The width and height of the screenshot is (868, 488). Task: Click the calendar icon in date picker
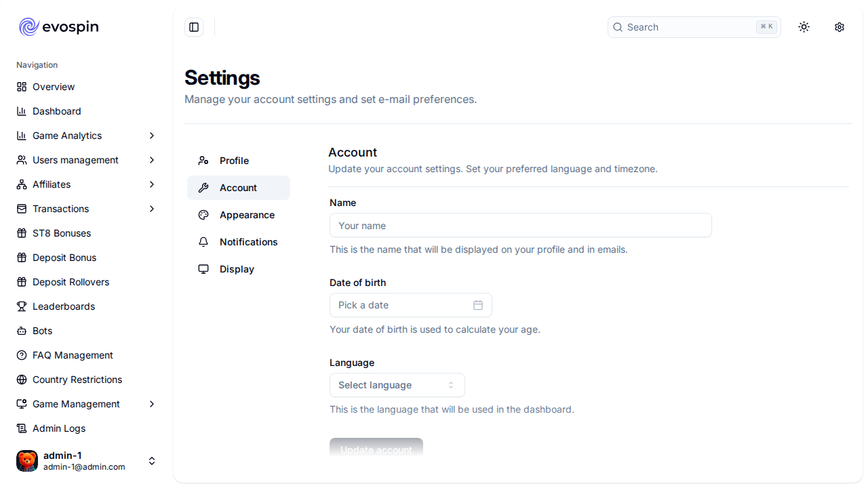[478, 305]
